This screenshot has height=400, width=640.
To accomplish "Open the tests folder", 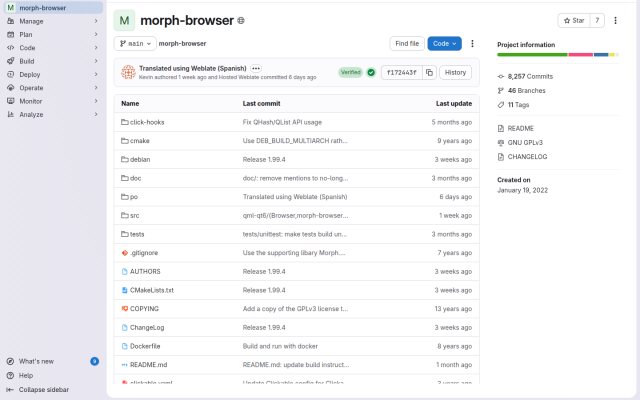I will tap(137, 234).
